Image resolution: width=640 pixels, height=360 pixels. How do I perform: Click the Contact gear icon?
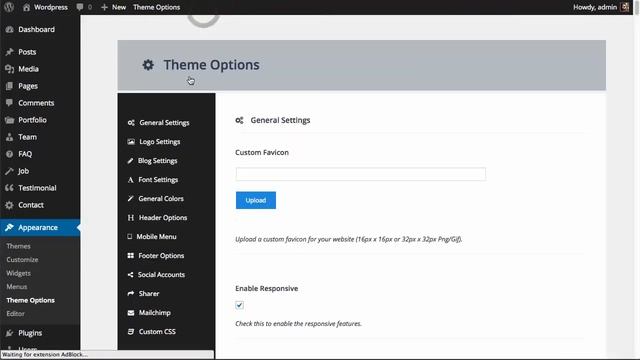point(9,205)
